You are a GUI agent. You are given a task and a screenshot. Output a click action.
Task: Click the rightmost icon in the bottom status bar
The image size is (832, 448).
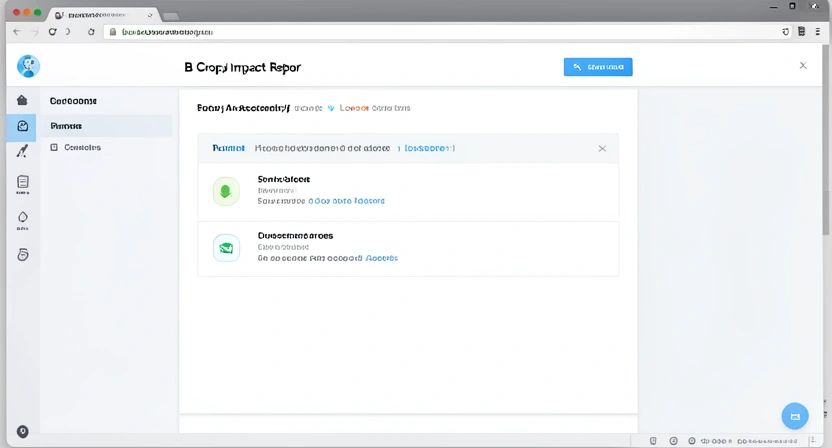[x=813, y=440]
